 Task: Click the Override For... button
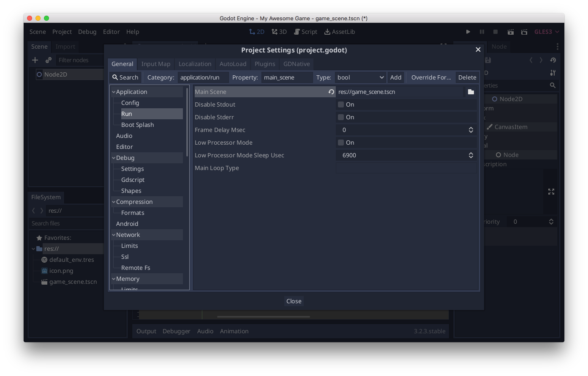click(431, 77)
